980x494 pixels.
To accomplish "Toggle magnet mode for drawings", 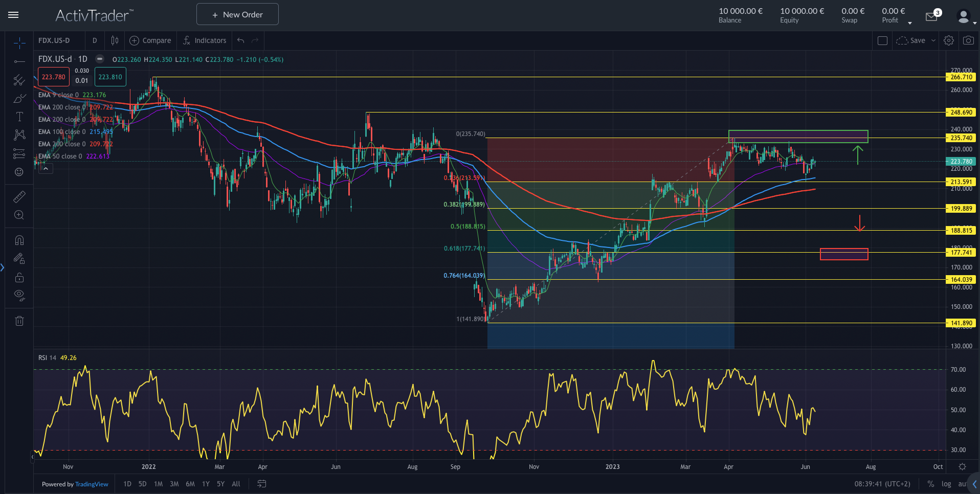I will click(x=19, y=240).
